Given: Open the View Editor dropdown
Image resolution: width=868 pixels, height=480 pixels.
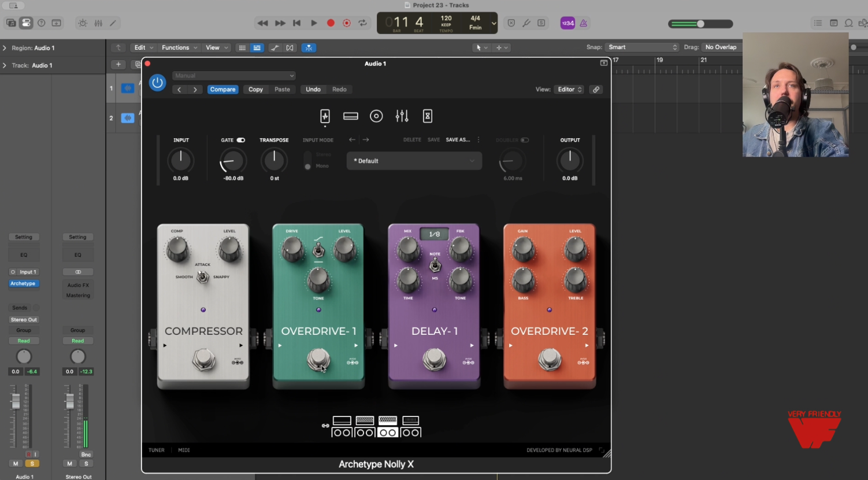Looking at the screenshot, I should 569,90.
